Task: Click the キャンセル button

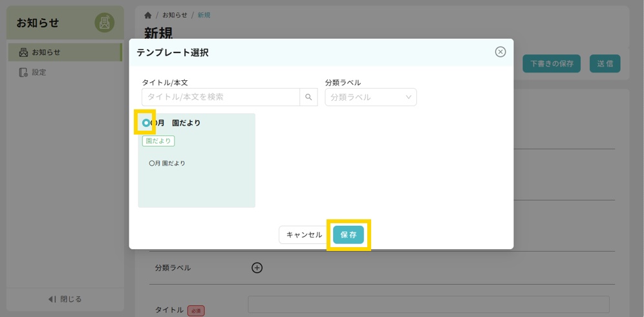Action: [x=304, y=235]
